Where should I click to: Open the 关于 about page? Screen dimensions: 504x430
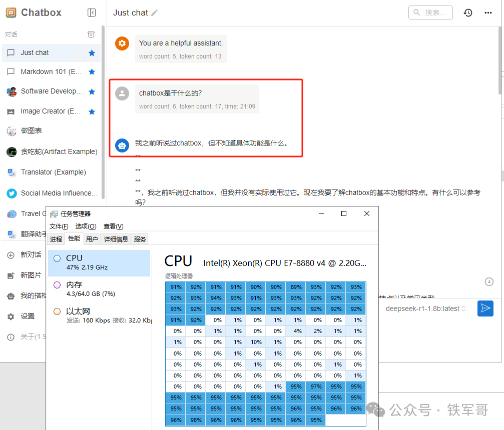pos(27,337)
